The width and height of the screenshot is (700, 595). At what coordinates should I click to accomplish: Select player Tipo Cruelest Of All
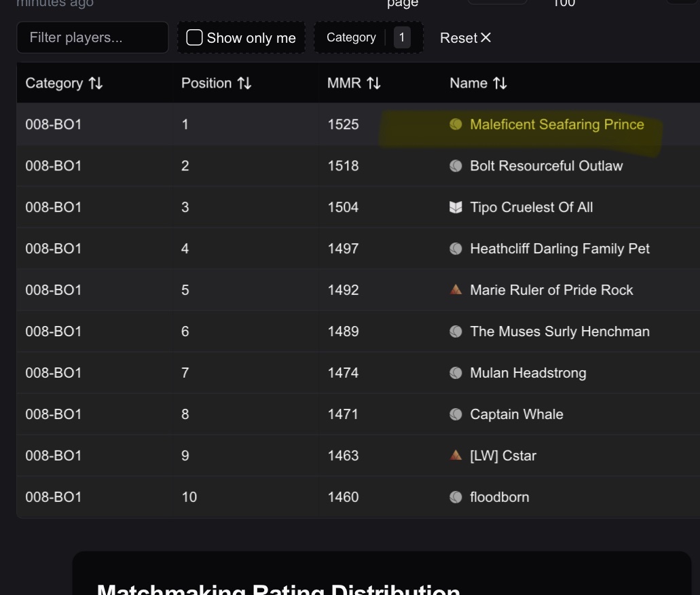click(x=531, y=207)
